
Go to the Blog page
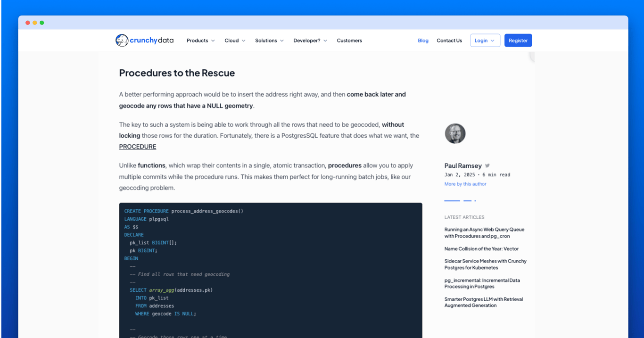pyautogui.click(x=423, y=41)
